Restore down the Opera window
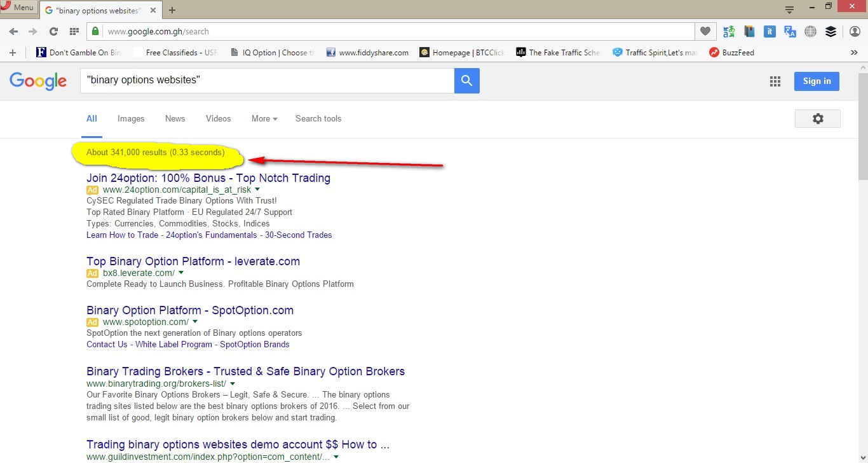This screenshot has width=868, height=463. click(x=829, y=6)
